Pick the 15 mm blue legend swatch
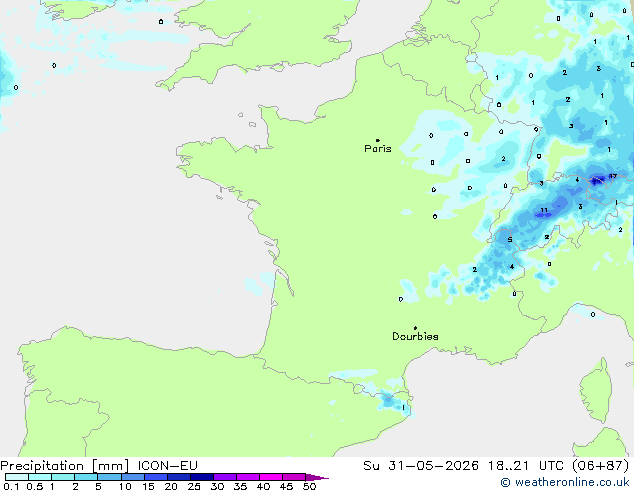634x490 pixels. pos(156,477)
